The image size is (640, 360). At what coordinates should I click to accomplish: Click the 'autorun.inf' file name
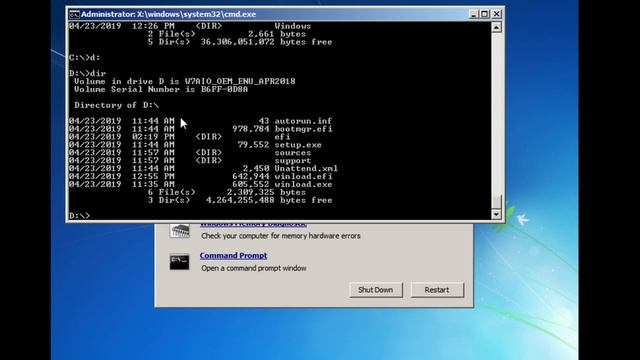tap(303, 121)
